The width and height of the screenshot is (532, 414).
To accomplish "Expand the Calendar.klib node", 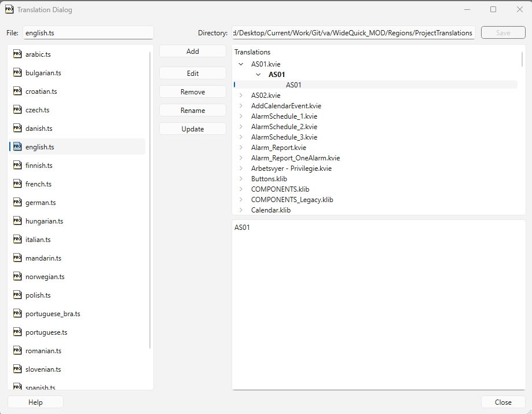I will pyautogui.click(x=241, y=210).
